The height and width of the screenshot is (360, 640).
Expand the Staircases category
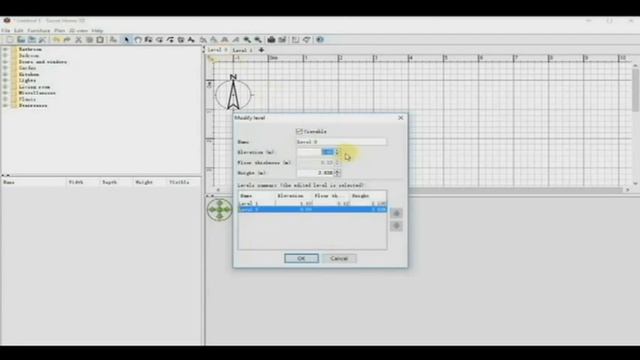tap(6, 105)
